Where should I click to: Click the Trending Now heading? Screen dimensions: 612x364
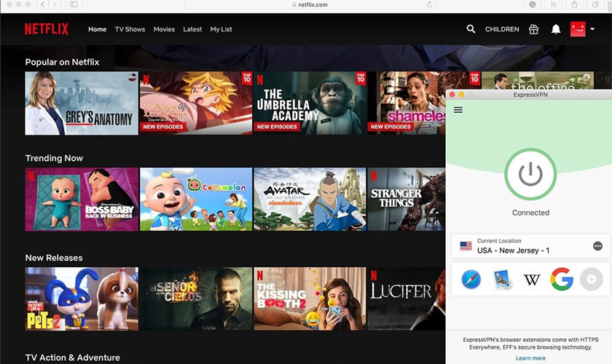pyautogui.click(x=54, y=158)
